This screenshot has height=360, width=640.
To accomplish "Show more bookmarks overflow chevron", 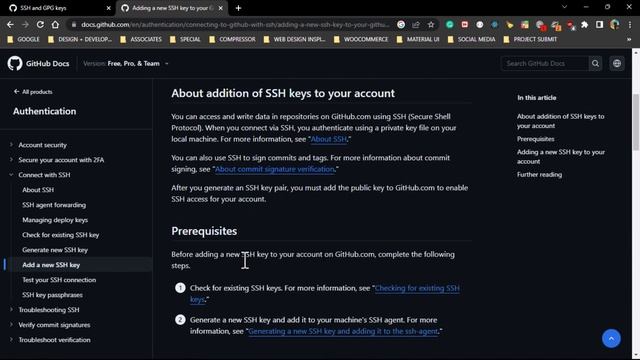I will point(629,39).
